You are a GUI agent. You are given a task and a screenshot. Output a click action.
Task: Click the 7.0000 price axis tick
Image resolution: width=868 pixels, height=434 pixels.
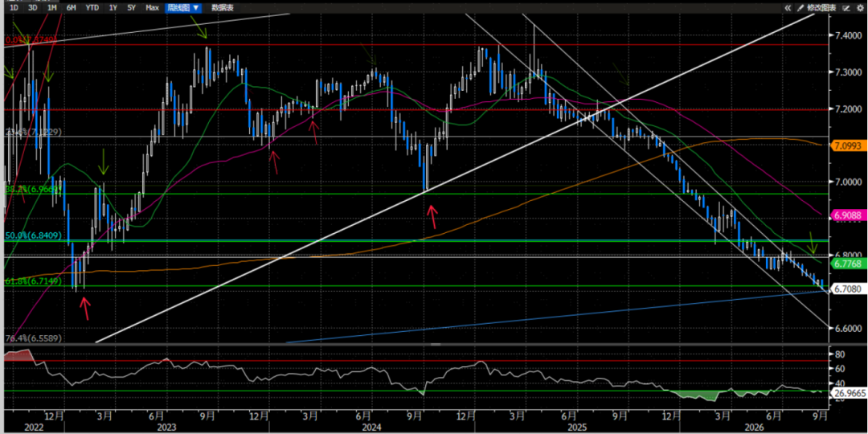click(x=847, y=182)
